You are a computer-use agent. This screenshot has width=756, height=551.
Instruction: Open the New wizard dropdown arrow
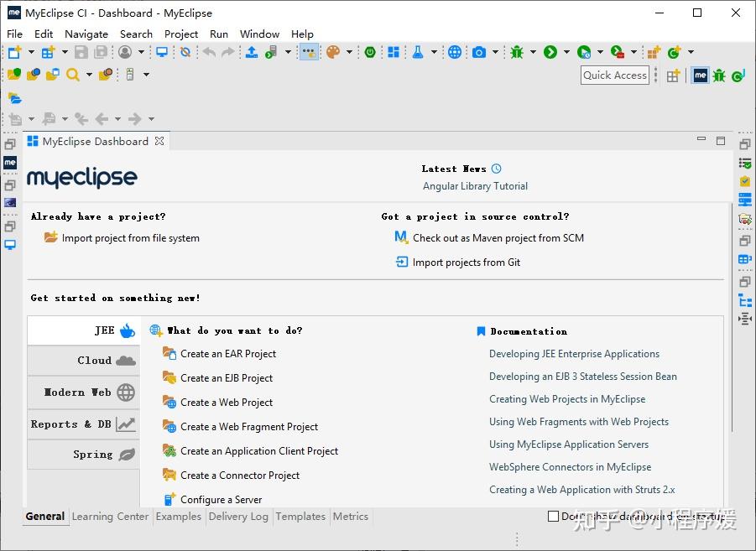pyautogui.click(x=31, y=52)
